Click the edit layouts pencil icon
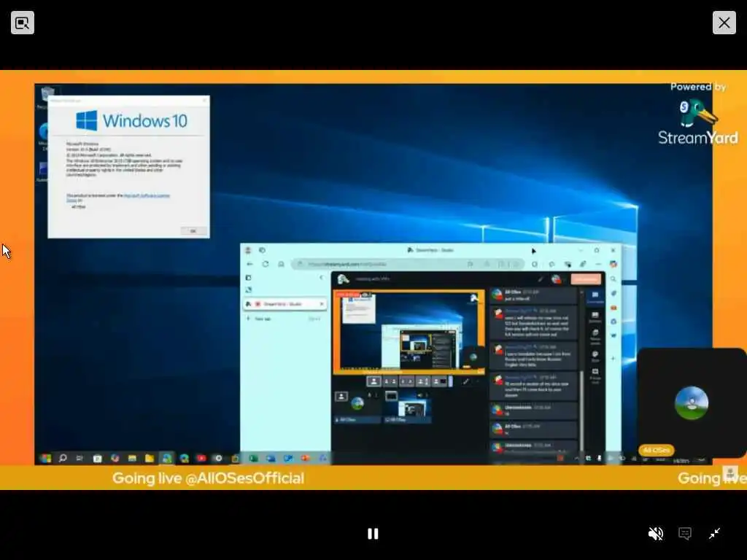 point(466,381)
